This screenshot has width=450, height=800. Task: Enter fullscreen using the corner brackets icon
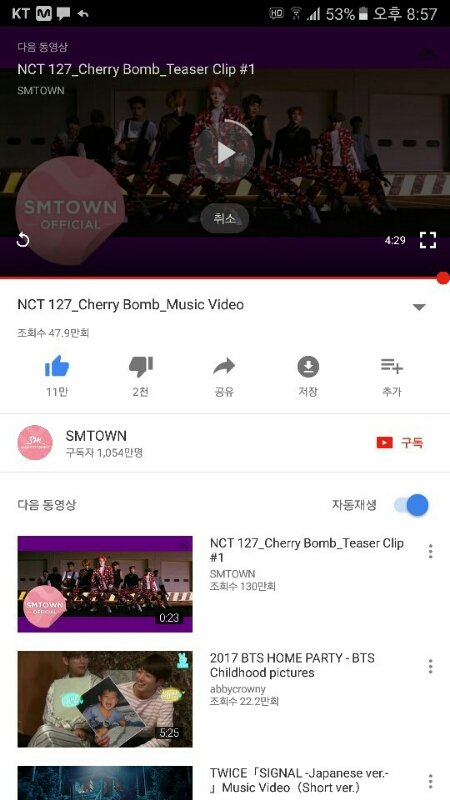428,240
